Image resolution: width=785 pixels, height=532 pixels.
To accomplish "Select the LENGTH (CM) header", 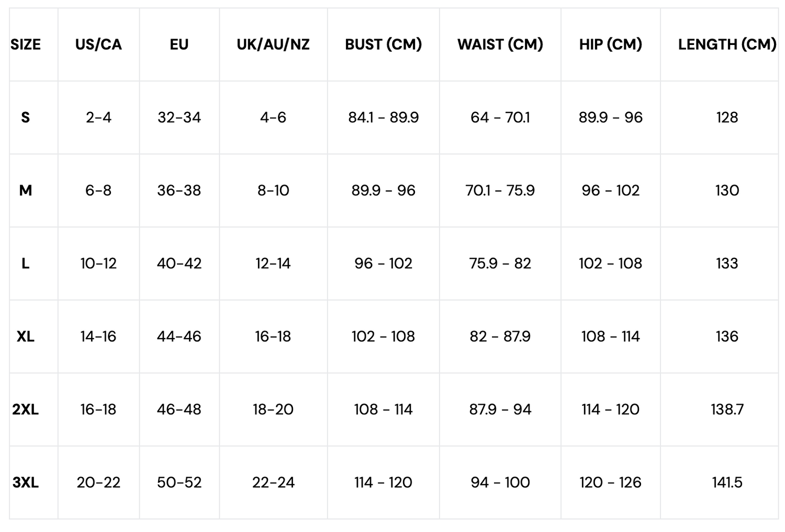I will (x=727, y=44).
